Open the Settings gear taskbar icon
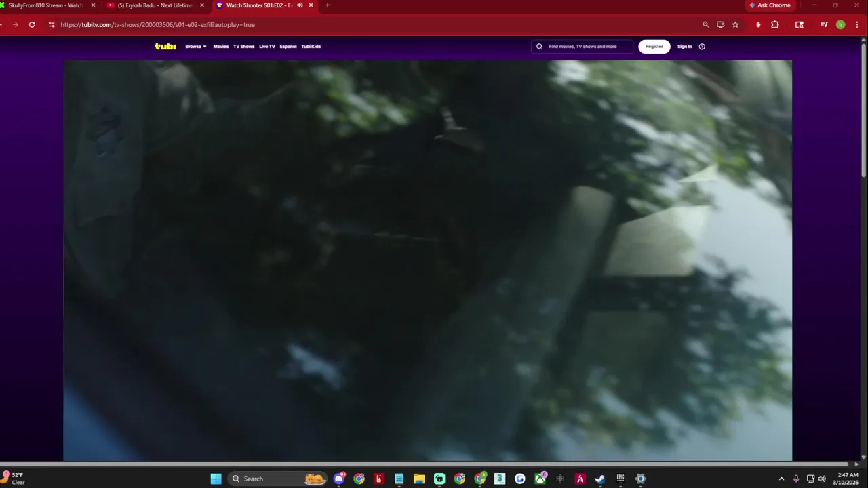 [640, 479]
